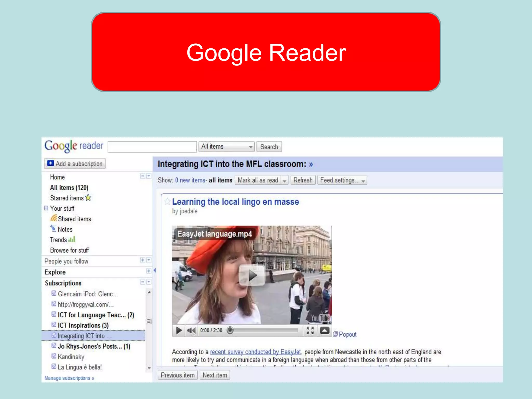Open ICT for Language Teac... (2) feed
The height and width of the screenshot is (399, 532).
pos(96,315)
